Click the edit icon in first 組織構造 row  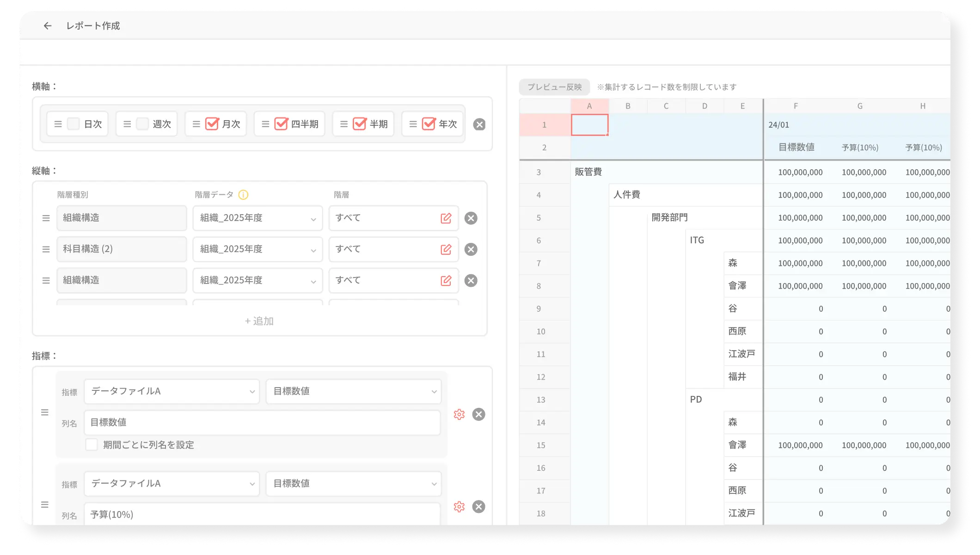click(x=446, y=218)
